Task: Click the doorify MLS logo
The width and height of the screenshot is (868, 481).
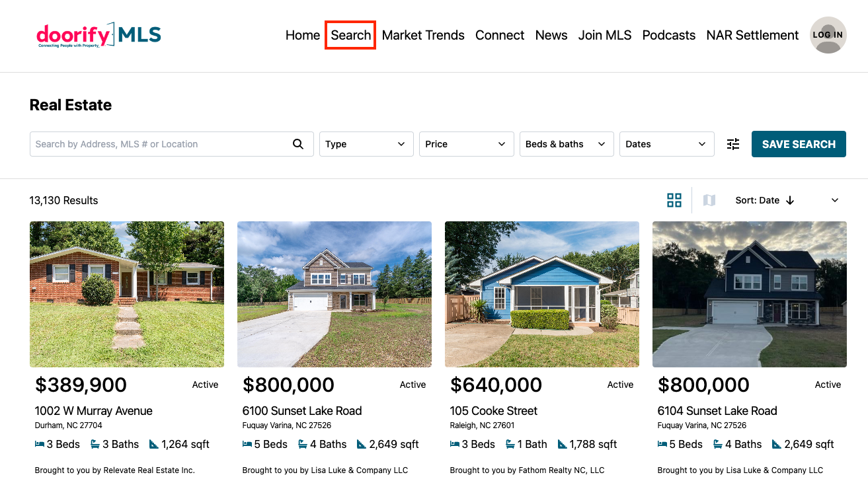Action: click(x=98, y=36)
